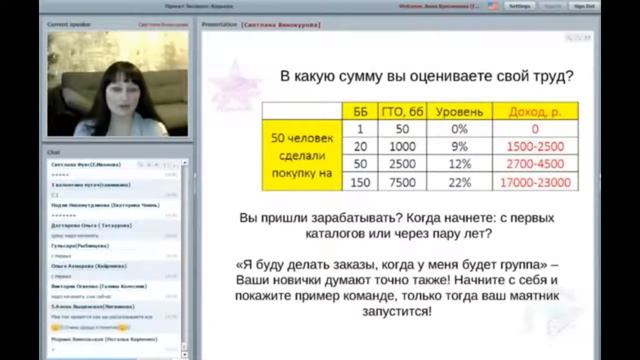This screenshot has width=640, height=360.
Task: Click the chat vertical scrollbar track
Action: (184, 258)
